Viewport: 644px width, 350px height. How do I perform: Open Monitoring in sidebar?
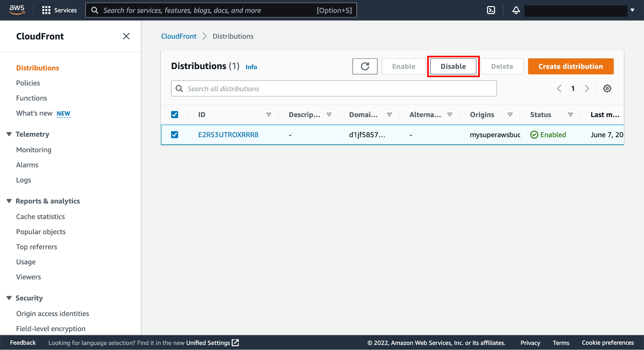[34, 150]
